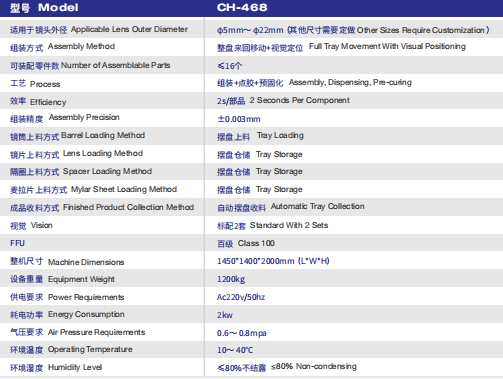Click 'Air Pressure Requirements' label
This screenshot has height=379, width=503.
point(96,332)
